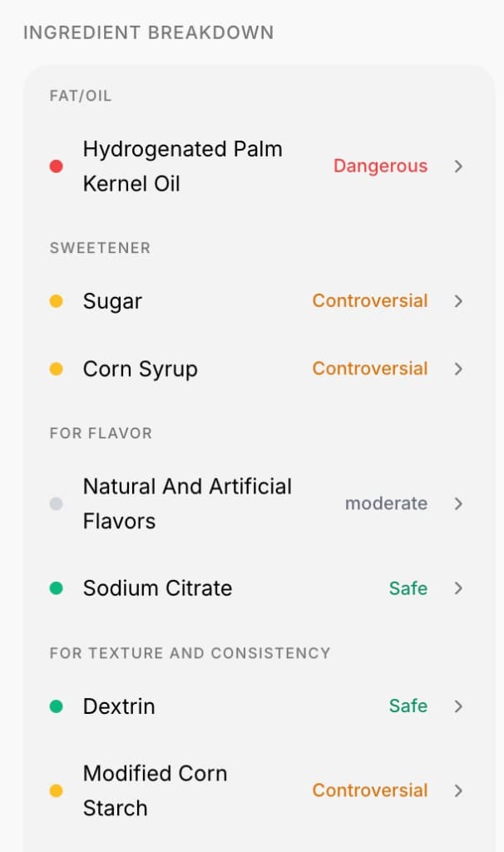The image size is (504, 852).
Task: Select the SWEETENER section header
Action: point(100,248)
